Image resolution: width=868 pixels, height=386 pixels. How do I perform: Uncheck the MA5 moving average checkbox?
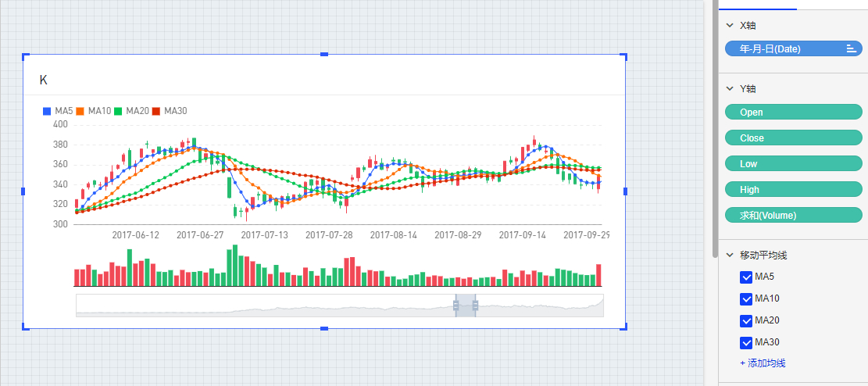(x=745, y=277)
